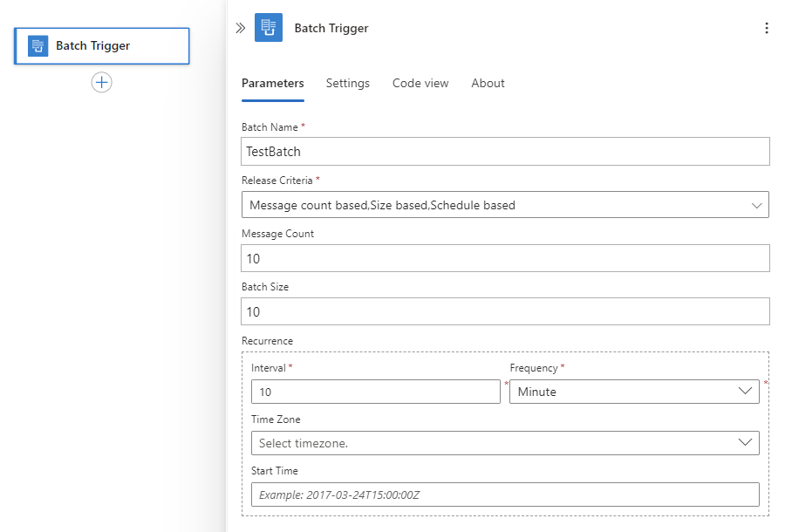Click the Start Time input field
This screenshot has height=532, width=785.
pyautogui.click(x=505, y=494)
